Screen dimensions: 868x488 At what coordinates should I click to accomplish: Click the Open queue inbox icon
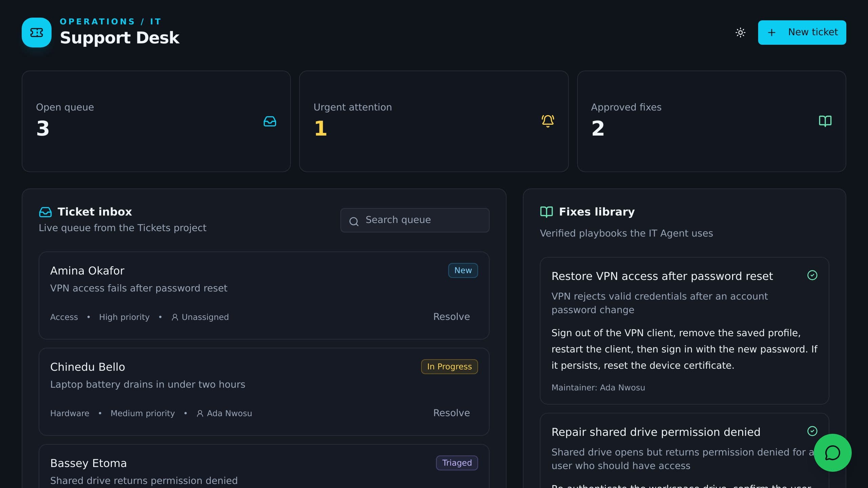pyautogui.click(x=270, y=121)
